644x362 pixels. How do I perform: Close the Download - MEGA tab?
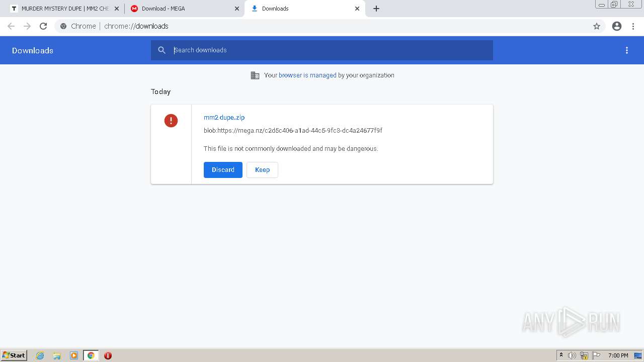pos(237,9)
